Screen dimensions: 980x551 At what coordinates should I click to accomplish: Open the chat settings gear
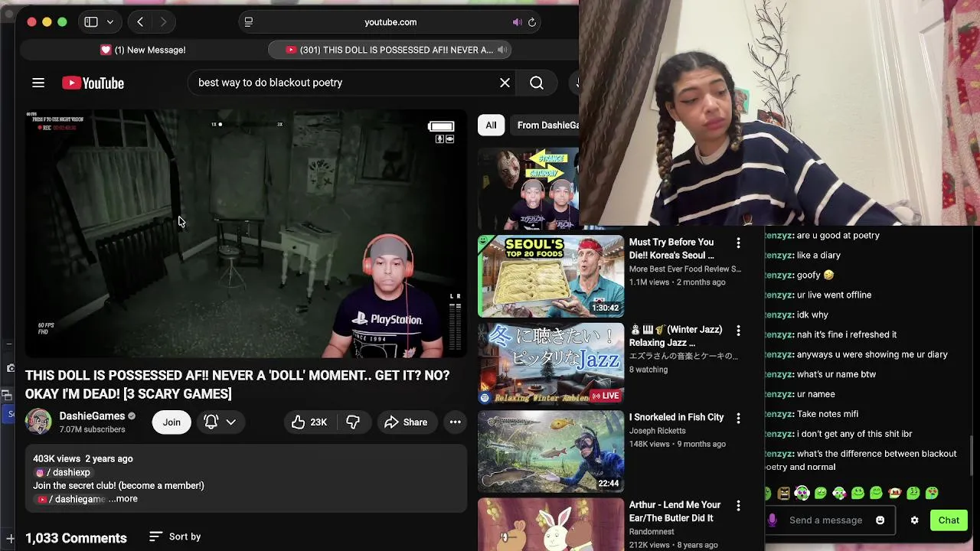(x=914, y=520)
